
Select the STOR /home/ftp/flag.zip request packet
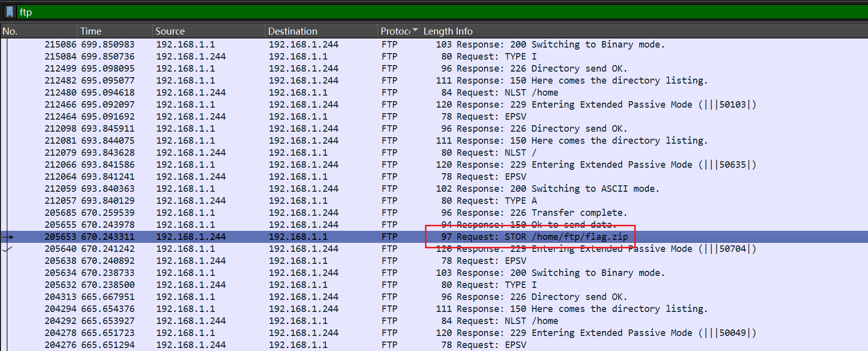(542, 237)
